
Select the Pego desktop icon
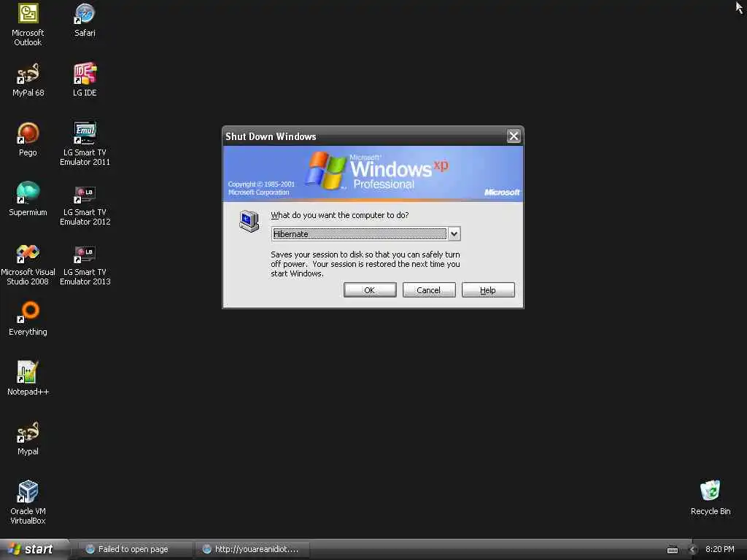click(x=28, y=139)
